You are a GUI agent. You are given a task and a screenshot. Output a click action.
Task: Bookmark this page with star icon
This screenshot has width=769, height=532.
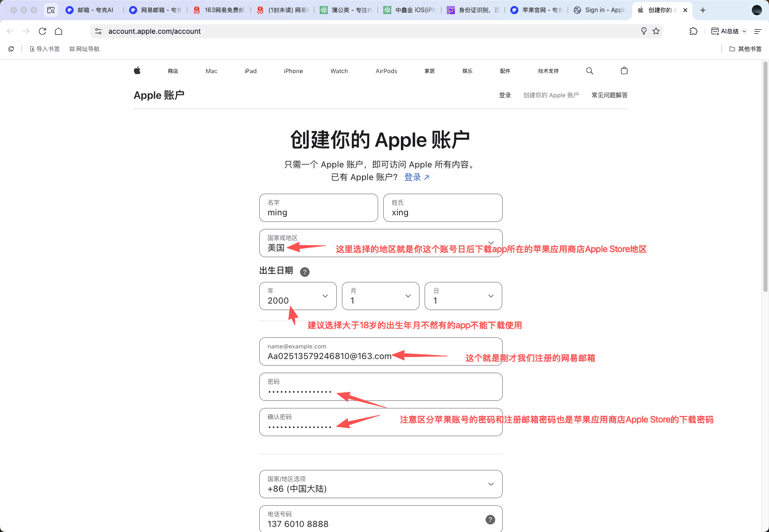tap(656, 31)
